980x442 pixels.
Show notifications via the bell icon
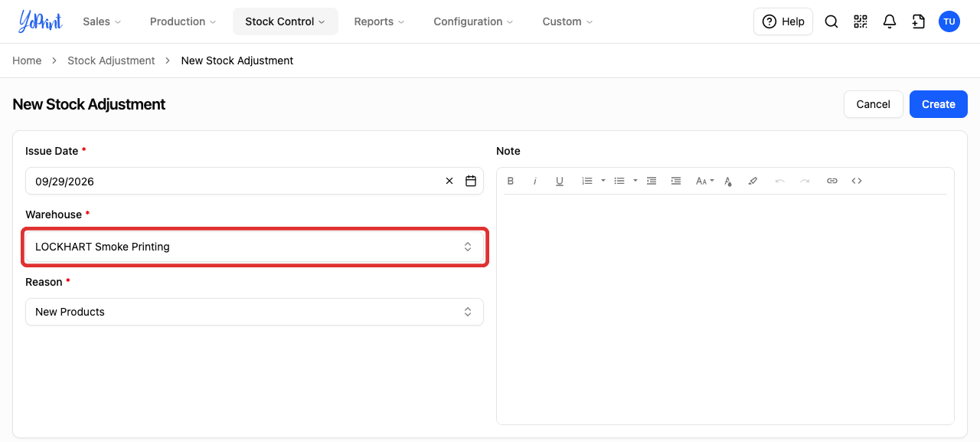[890, 21]
